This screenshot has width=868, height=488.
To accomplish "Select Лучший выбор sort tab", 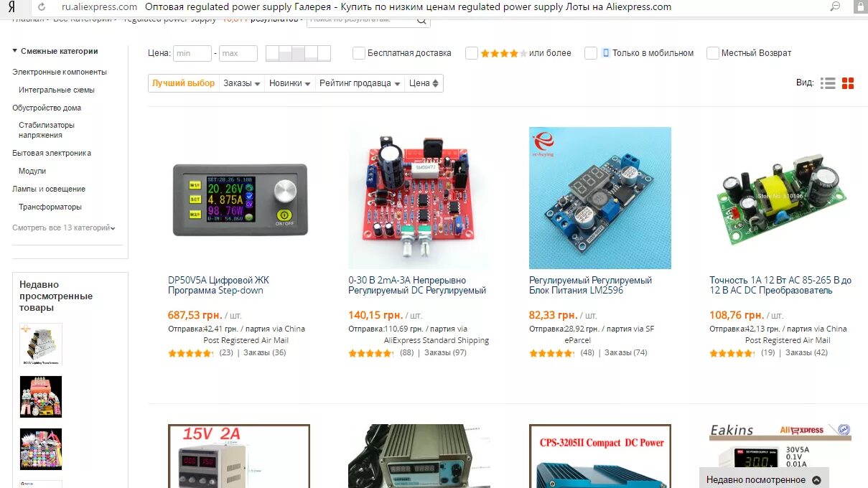I will (x=183, y=83).
